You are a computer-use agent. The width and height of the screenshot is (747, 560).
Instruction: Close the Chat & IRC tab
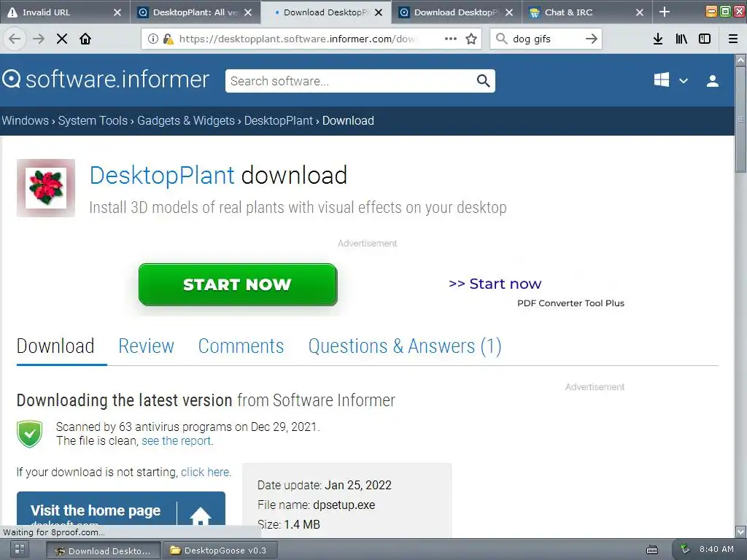pyautogui.click(x=639, y=12)
